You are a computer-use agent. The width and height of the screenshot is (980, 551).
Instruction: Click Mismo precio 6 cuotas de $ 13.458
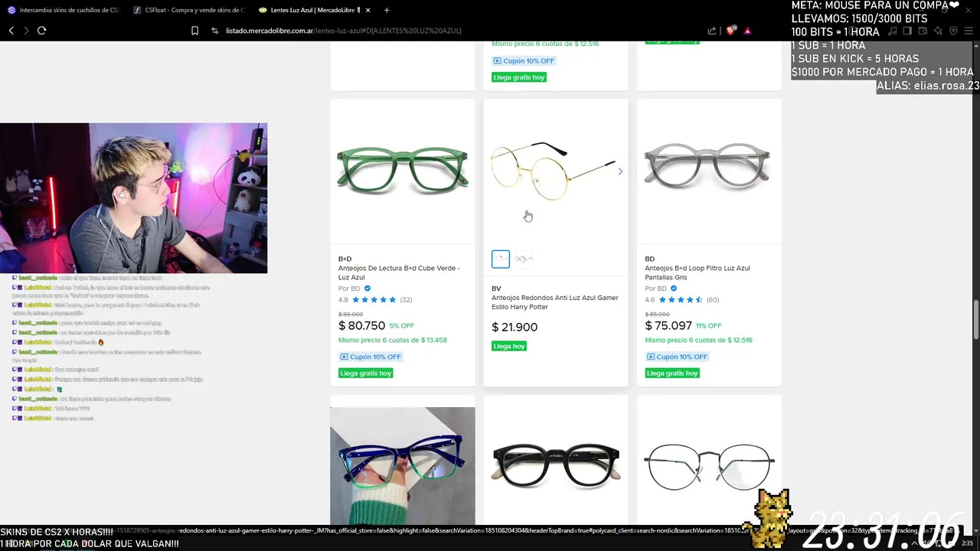pos(393,340)
